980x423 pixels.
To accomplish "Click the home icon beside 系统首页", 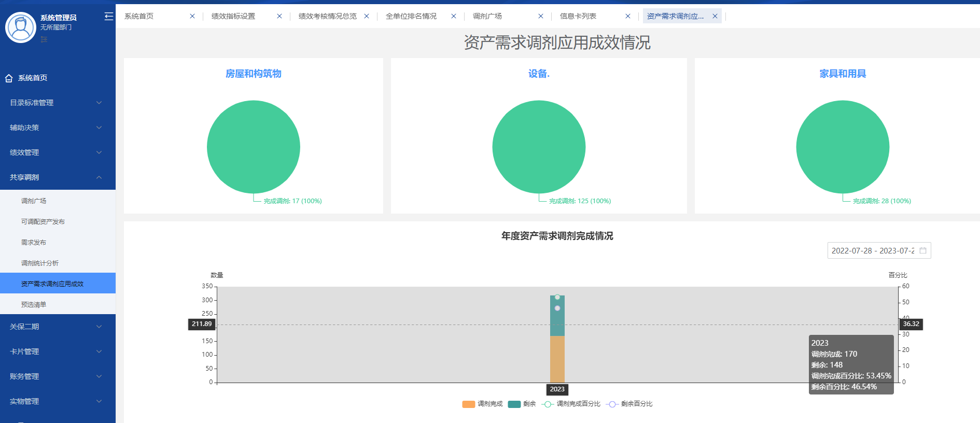I will (x=9, y=78).
